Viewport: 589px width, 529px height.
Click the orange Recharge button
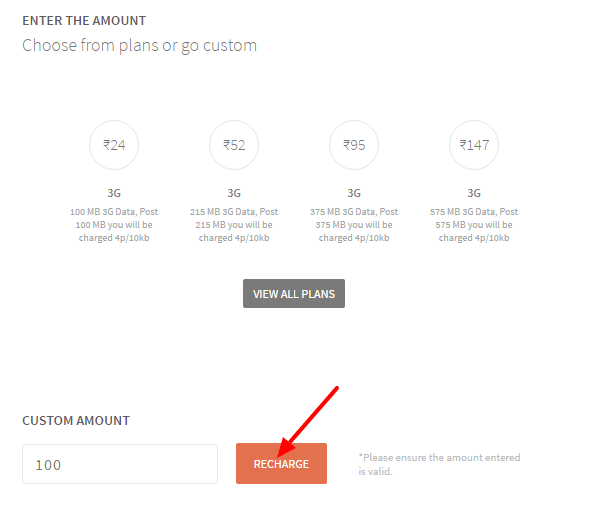[x=281, y=464]
